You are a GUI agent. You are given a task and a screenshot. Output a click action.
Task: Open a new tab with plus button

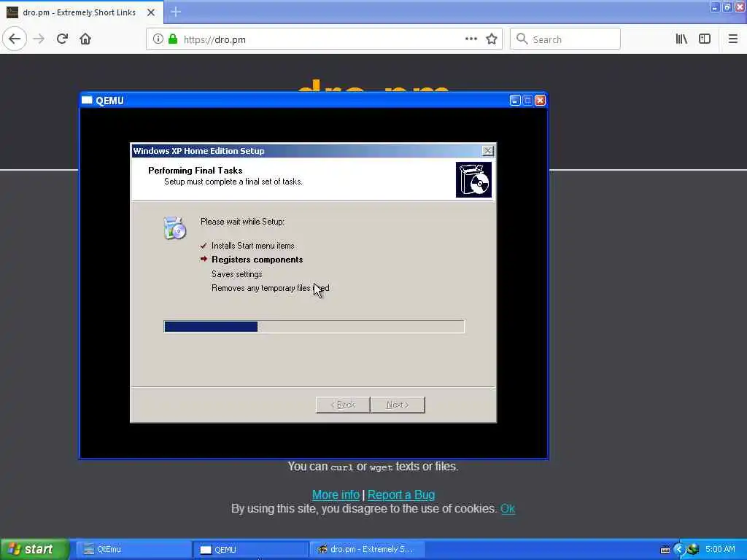(176, 12)
